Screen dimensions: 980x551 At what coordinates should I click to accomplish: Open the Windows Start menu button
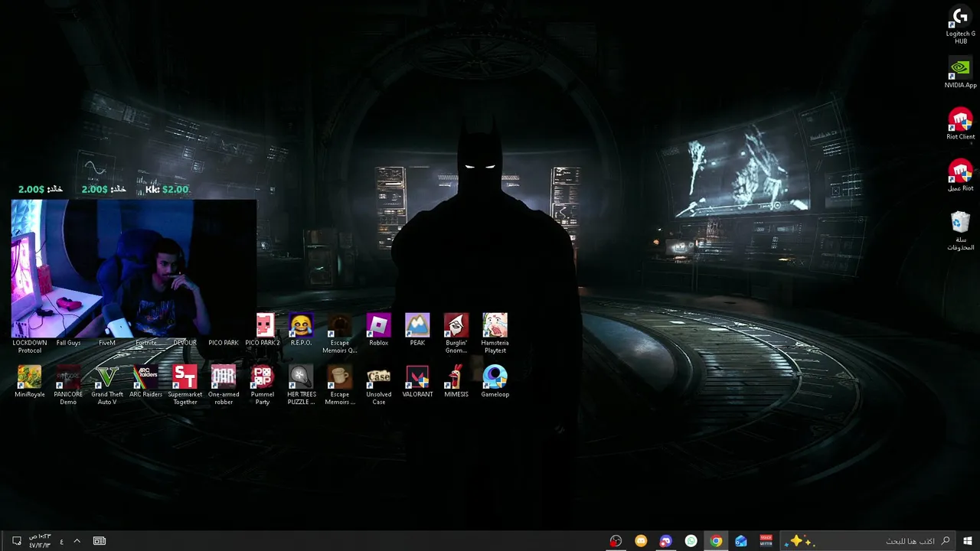pyautogui.click(x=968, y=541)
